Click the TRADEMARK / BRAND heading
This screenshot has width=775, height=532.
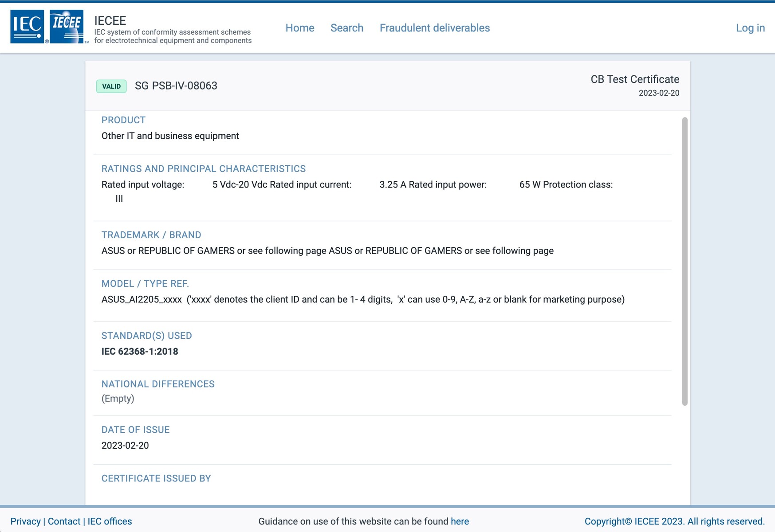(151, 235)
